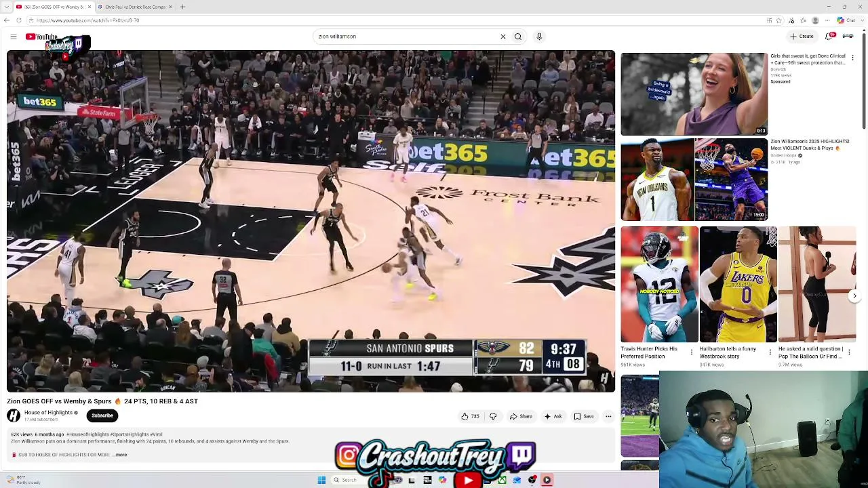Screen dimensions: 868x488
Task: Open House of Highlights channel name link
Action: [x=48, y=413]
